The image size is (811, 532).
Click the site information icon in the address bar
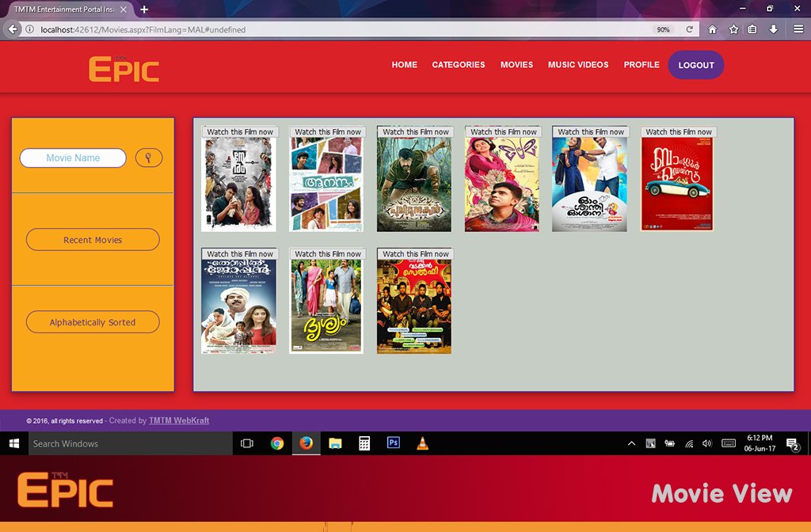(x=30, y=29)
